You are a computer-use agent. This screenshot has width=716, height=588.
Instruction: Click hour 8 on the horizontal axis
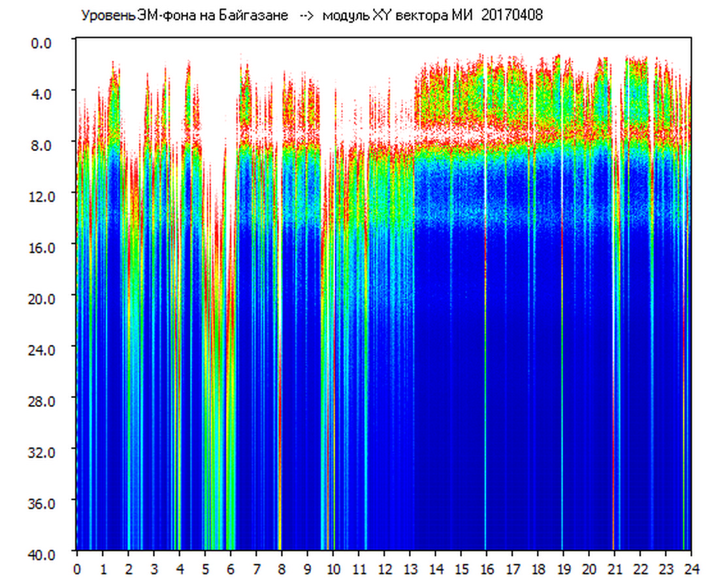pos(282,568)
